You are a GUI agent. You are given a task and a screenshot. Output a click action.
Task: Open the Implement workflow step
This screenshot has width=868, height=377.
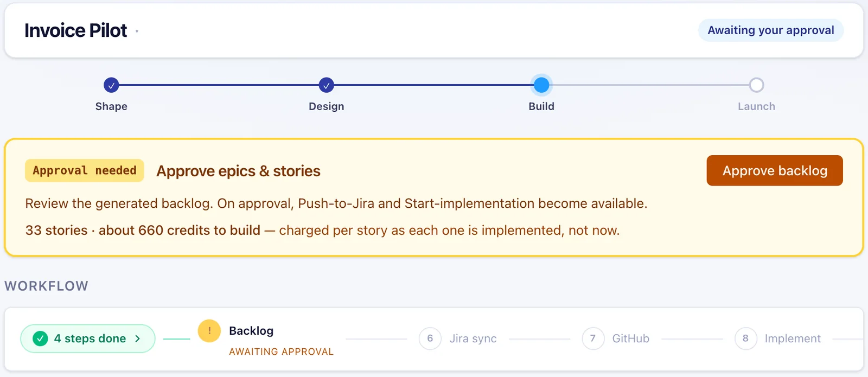[x=793, y=338]
